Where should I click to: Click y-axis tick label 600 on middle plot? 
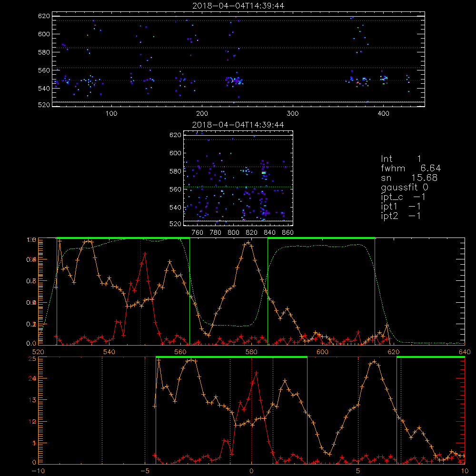pos(176,153)
